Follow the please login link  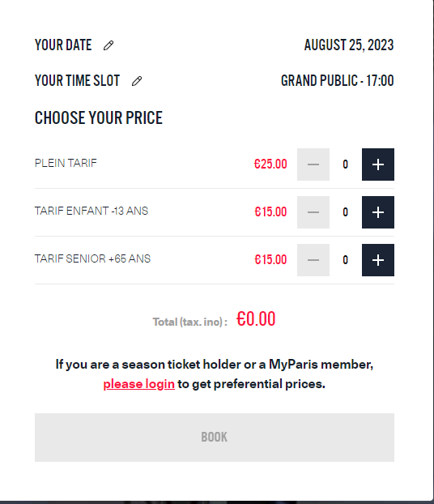(x=138, y=384)
